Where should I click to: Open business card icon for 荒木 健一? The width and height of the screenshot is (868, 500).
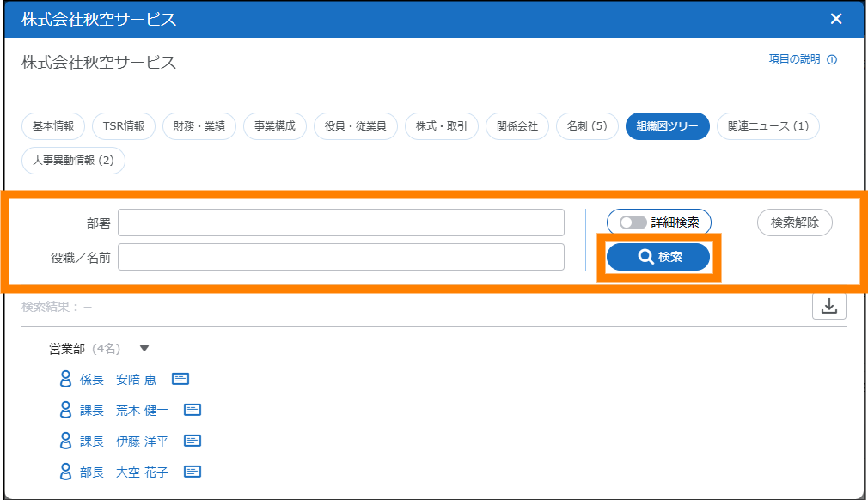click(x=193, y=410)
